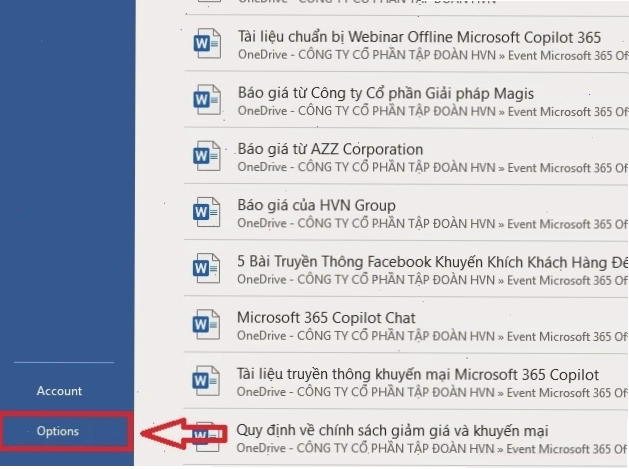Open 'Báo giá từ Công ty Cổ phần Giải pháp Magis'

click(386, 93)
